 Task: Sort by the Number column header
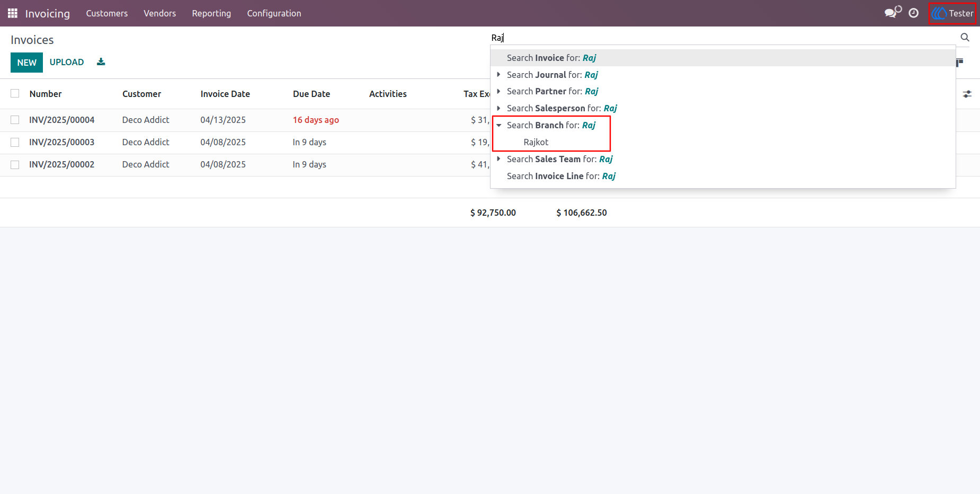[x=46, y=94]
